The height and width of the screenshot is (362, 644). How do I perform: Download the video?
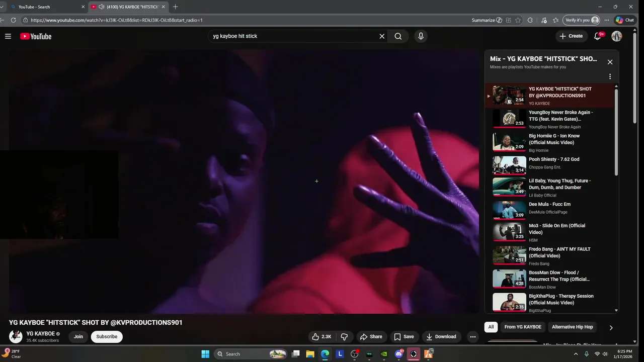[441, 337]
